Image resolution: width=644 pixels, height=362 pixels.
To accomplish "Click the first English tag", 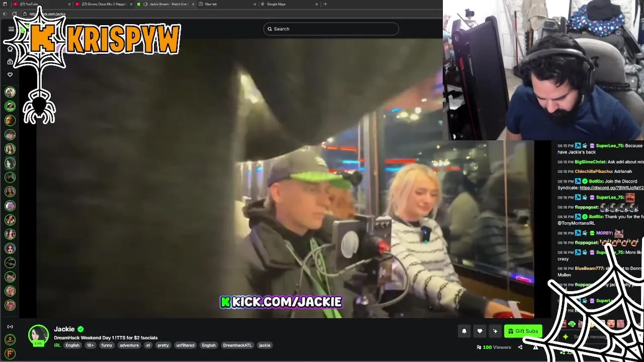I will click(x=72, y=345).
